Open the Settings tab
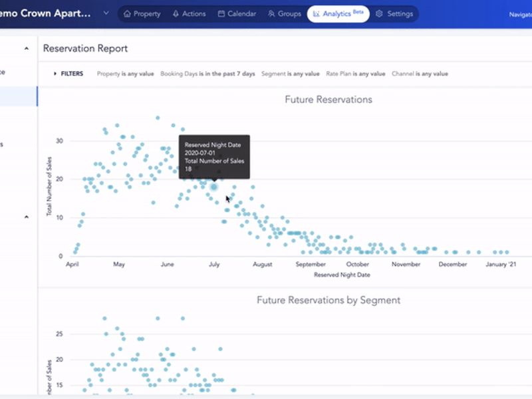 pos(394,14)
